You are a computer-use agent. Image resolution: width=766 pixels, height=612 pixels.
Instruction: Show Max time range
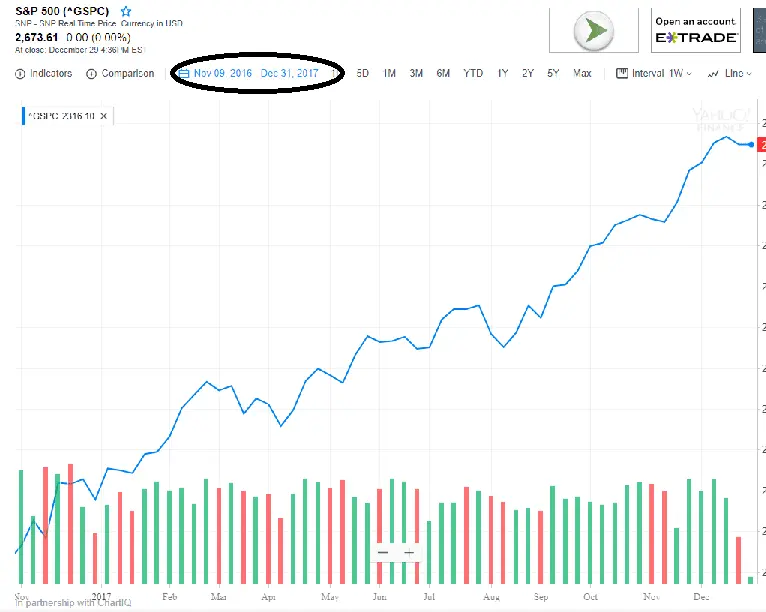(x=583, y=73)
